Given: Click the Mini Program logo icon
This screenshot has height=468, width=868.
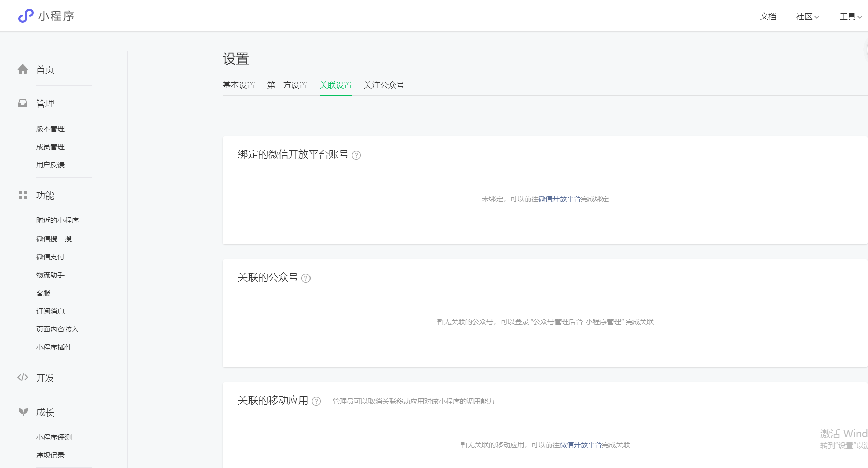Looking at the screenshot, I should coord(26,16).
